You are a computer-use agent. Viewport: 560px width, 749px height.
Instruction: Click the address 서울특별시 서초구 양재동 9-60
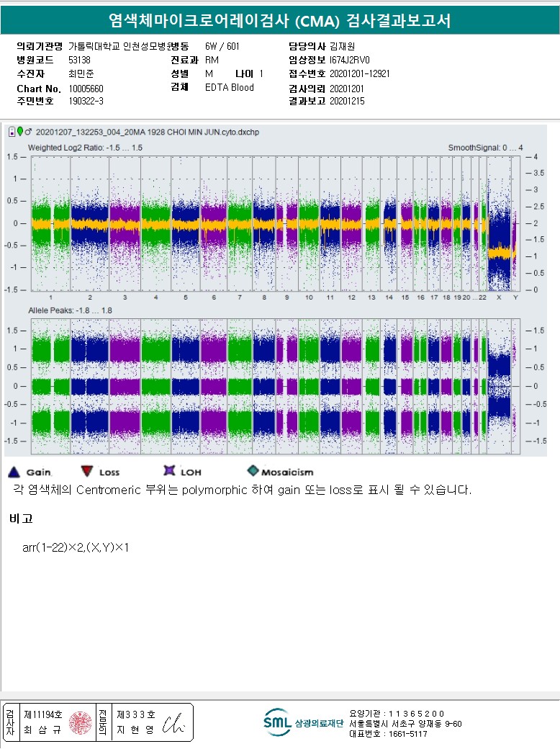(x=405, y=724)
